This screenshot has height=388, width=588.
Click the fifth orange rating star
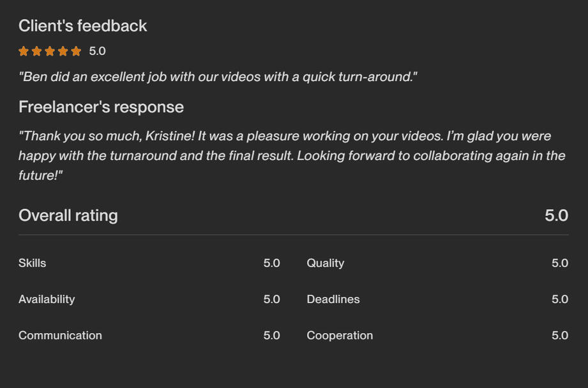click(76, 51)
